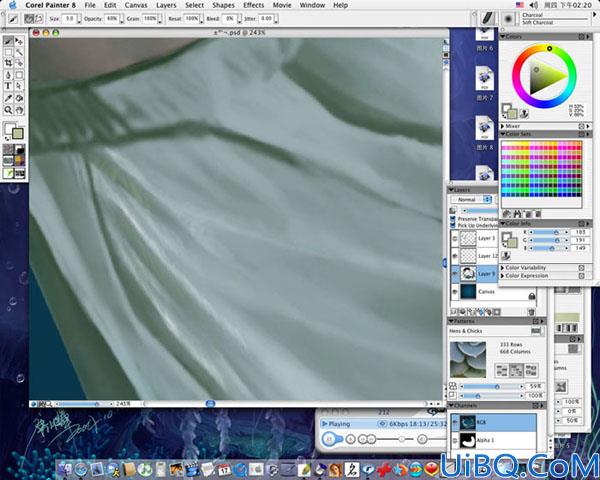Open the Layers menu

point(166,5)
